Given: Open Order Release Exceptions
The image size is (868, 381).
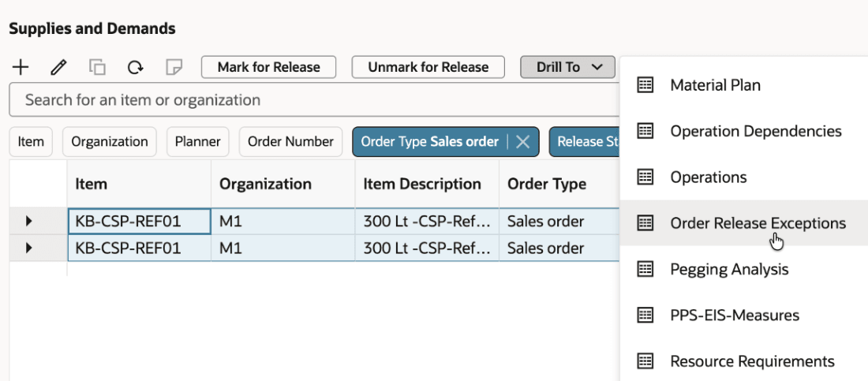Looking at the screenshot, I should pos(744,223).
